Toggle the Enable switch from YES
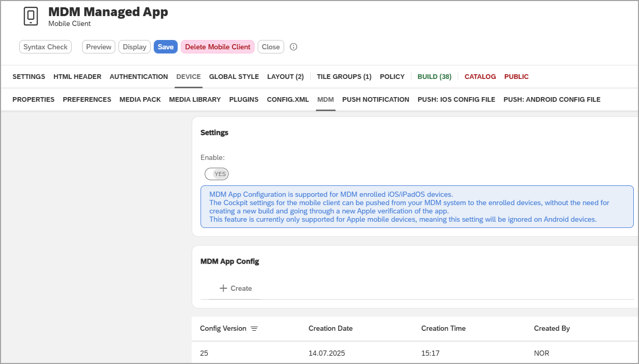639x364 pixels. (x=217, y=174)
